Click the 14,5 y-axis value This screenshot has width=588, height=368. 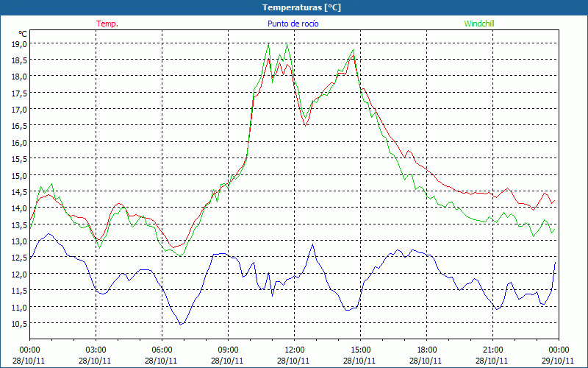click(x=20, y=192)
